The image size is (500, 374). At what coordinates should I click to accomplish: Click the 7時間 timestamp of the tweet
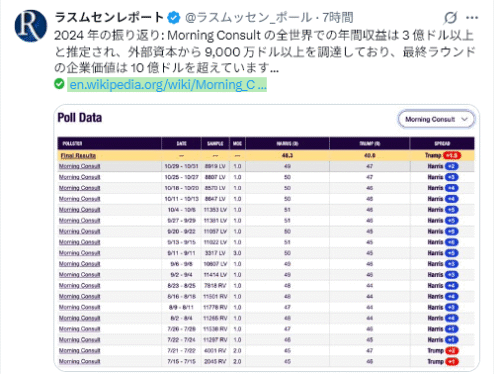click(x=338, y=17)
